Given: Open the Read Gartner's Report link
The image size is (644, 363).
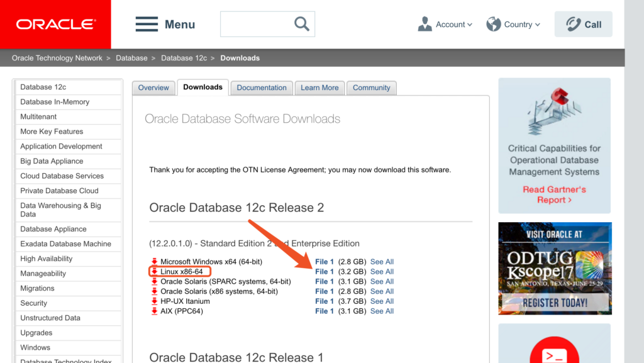Looking at the screenshot, I should tap(554, 196).
